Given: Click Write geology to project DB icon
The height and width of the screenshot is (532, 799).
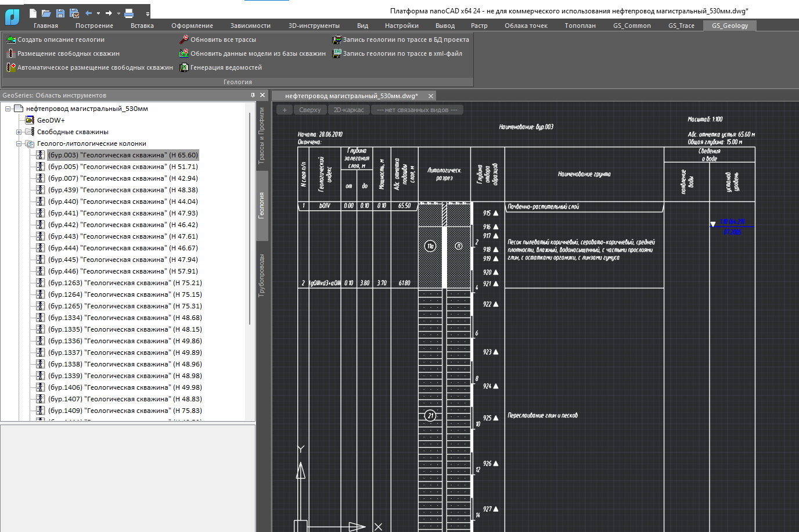Looking at the screenshot, I should click(x=336, y=39).
